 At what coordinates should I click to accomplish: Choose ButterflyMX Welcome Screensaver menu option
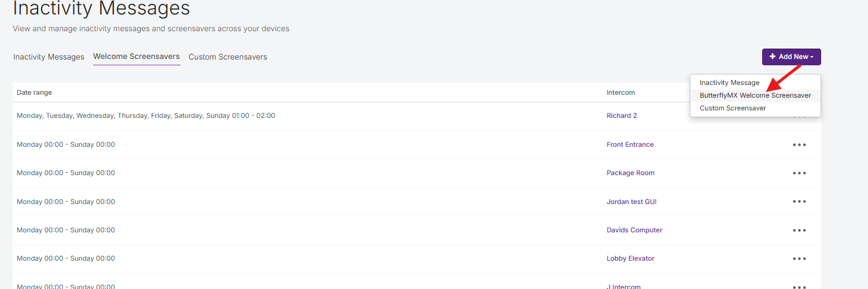(x=755, y=95)
